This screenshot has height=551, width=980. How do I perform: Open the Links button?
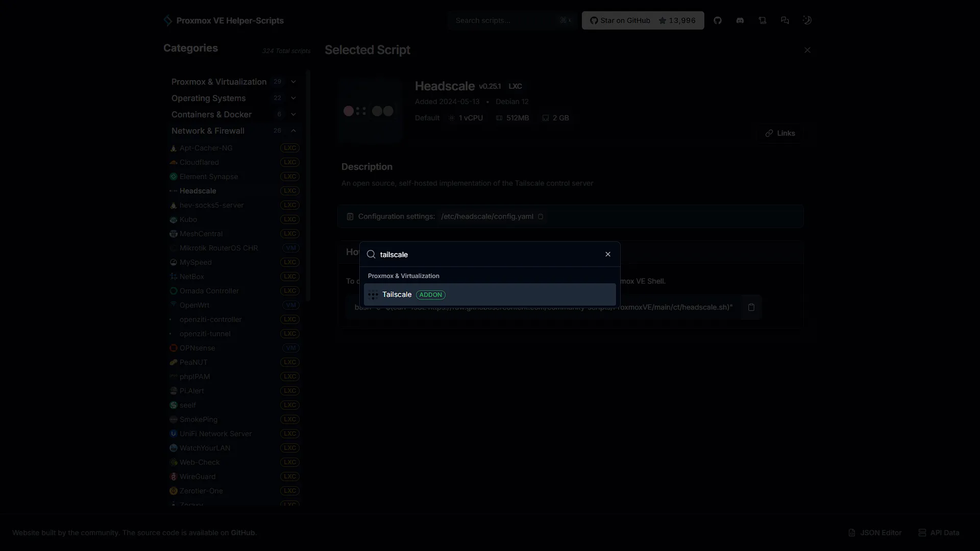tap(780, 133)
